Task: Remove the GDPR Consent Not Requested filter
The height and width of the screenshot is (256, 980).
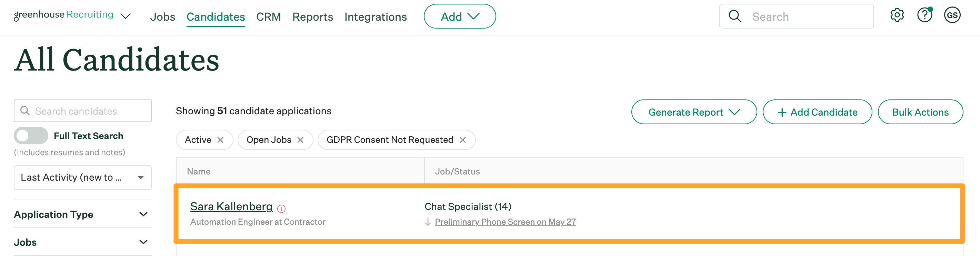Action: tap(463, 140)
